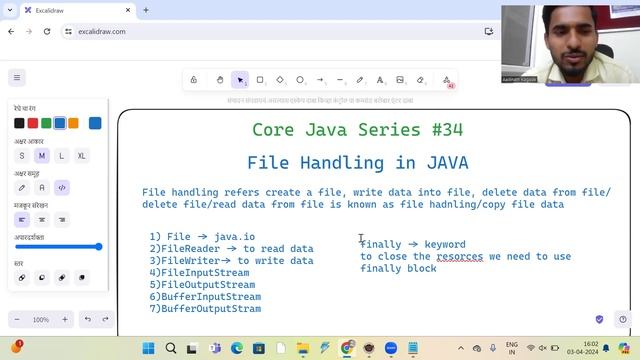The image size is (640, 360).
Task: Select the Arrow drawing tool
Action: pos(320,80)
